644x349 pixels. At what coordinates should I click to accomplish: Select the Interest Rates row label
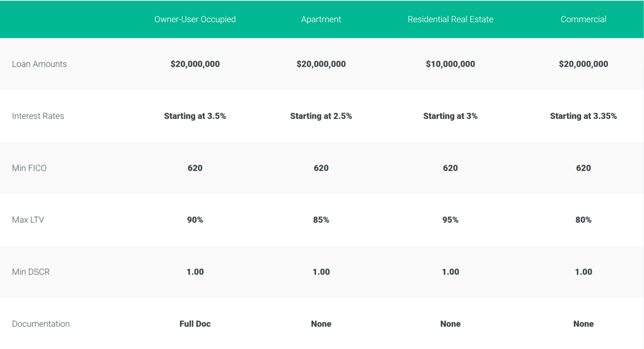point(38,116)
